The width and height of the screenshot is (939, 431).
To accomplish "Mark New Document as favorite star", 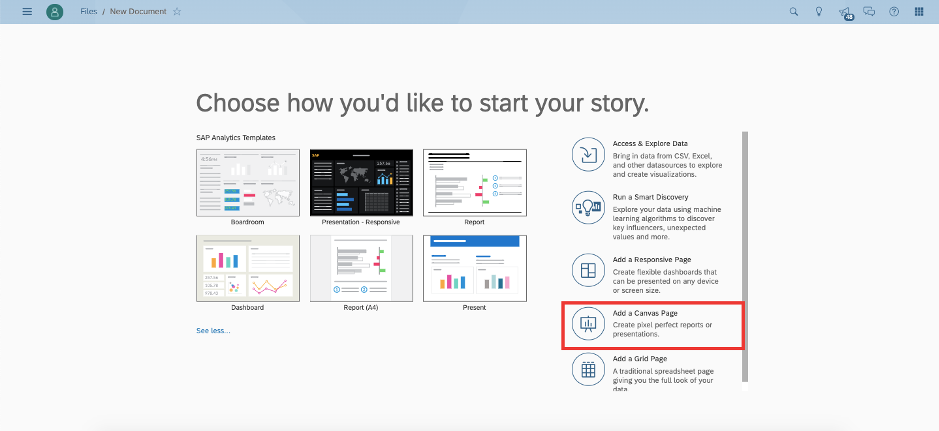I will point(177,11).
